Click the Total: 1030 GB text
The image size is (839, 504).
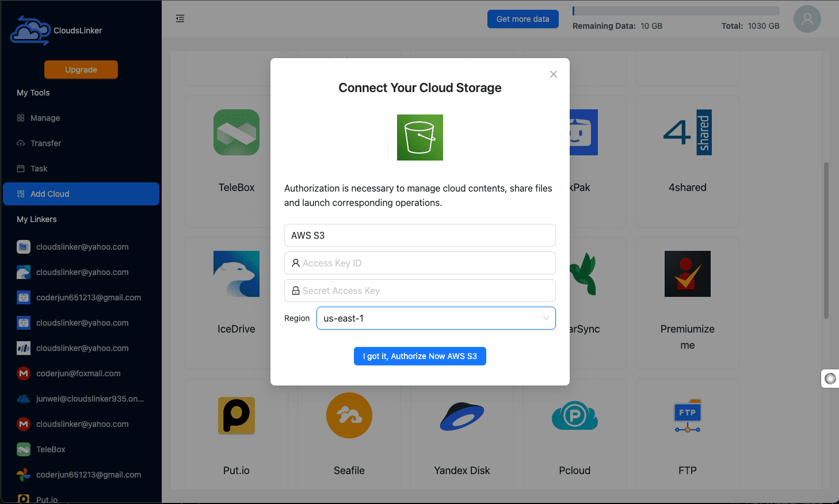(x=750, y=26)
